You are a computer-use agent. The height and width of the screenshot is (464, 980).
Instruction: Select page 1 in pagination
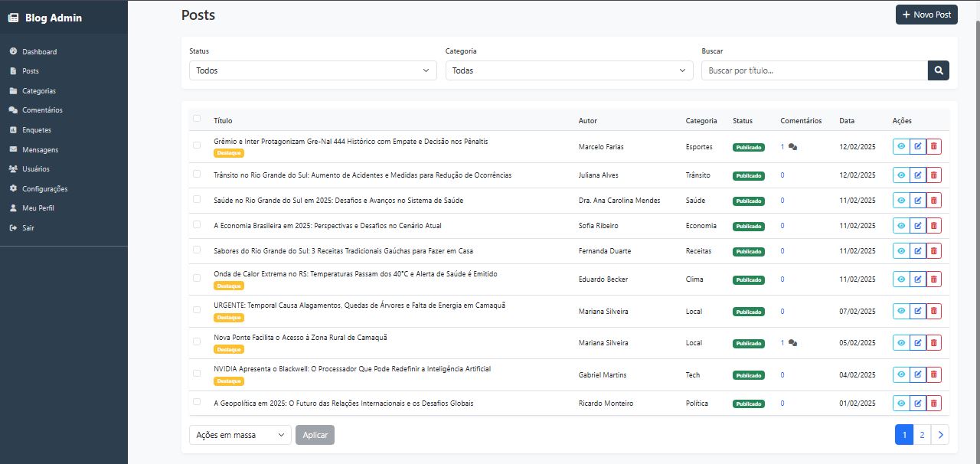[x=904, y=435]
